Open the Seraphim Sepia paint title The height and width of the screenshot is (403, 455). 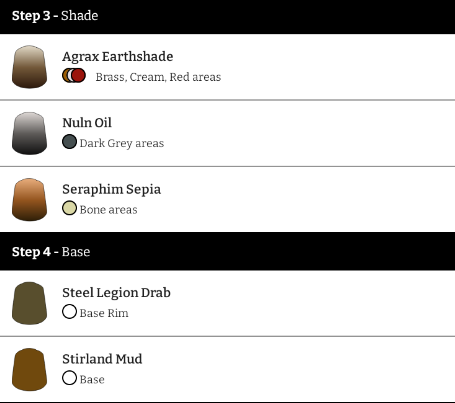tap(112, 189)
